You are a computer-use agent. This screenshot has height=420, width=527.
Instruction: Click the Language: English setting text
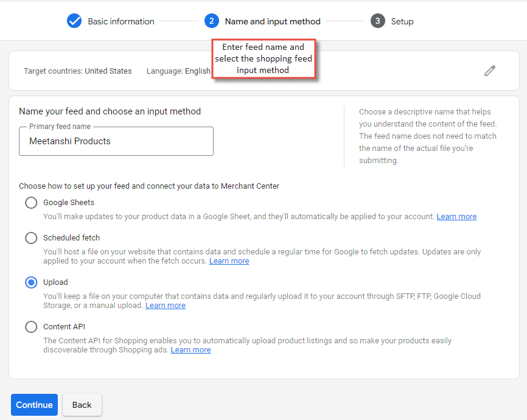[178, 71]
